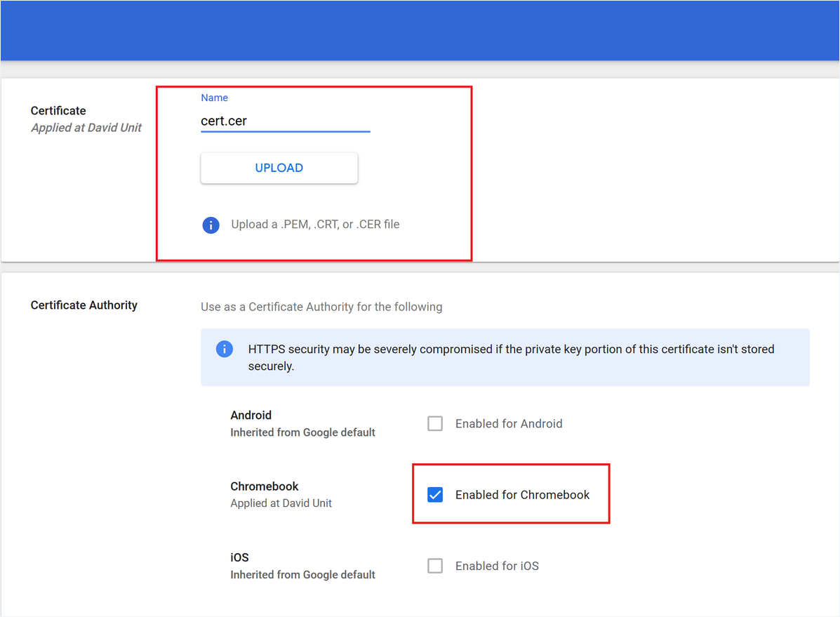
Task: Click the 'Enabled for Android' label
Action: (509, 423)
